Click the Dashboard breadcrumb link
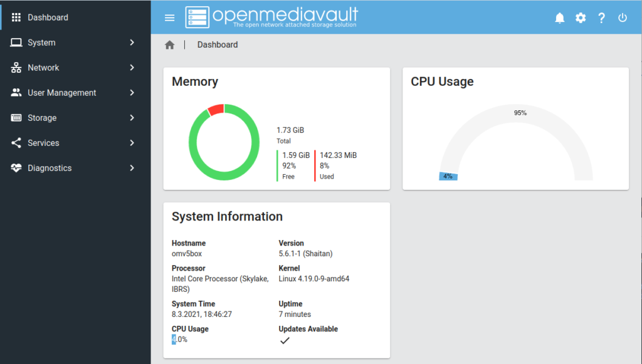 218,44
